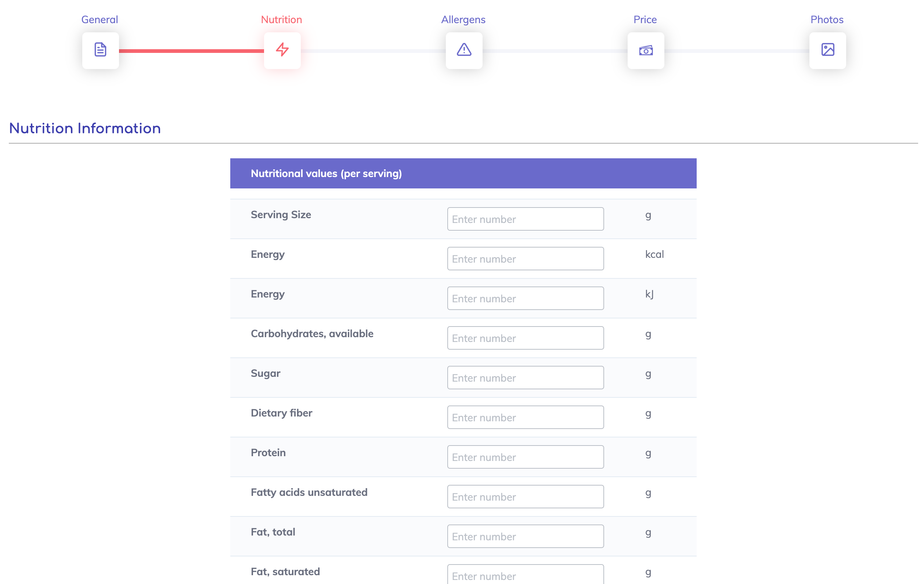Click the Nutritional values table header
Screen dimensions: 924x584
463,173
